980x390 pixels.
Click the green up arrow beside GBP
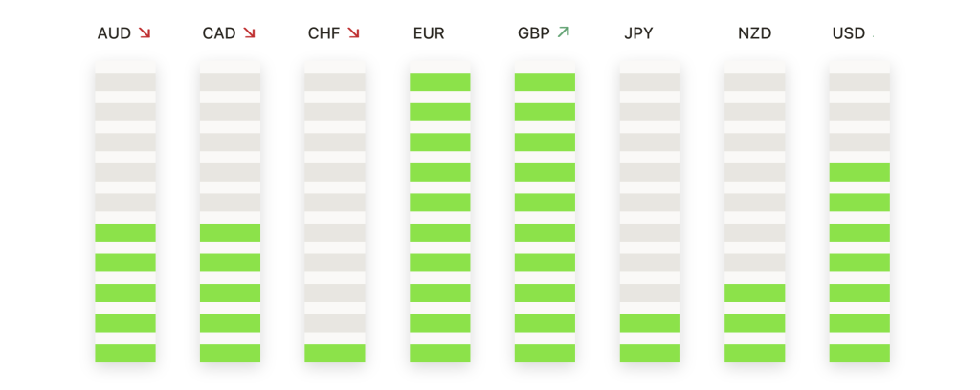(564, 32)
